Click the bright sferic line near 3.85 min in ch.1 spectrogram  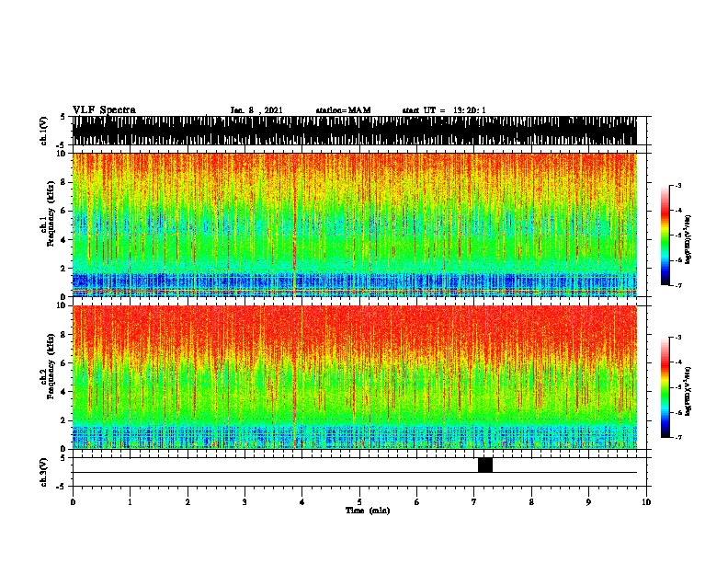[x=294, y=224]
